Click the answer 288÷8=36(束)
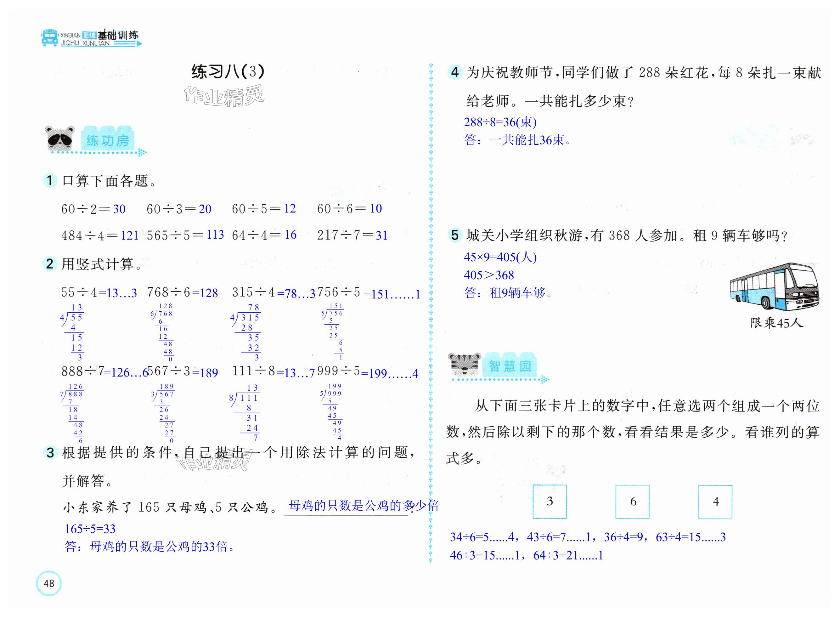840x618 pixels. point(500,122)
